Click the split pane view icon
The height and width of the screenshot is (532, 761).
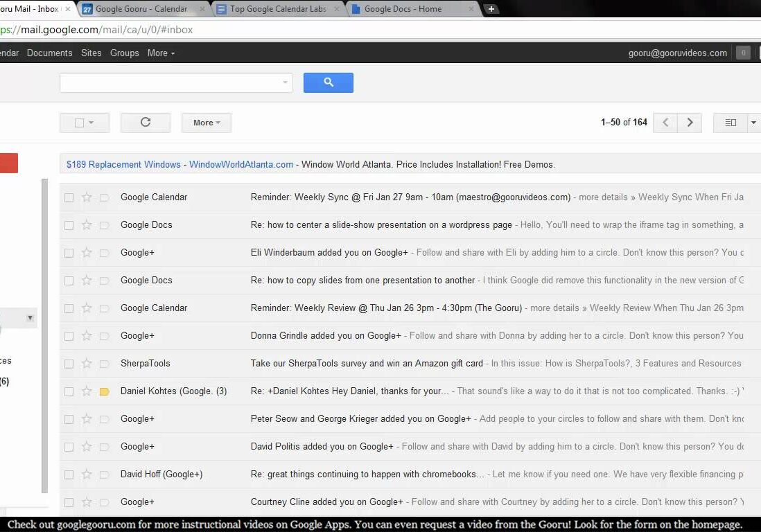click(731, 123)
